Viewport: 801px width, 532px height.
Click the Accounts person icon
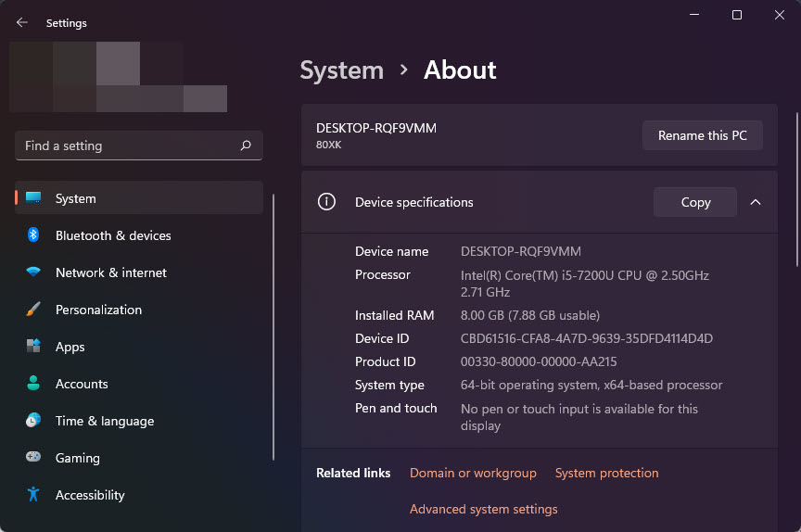[x=33, y=384]
